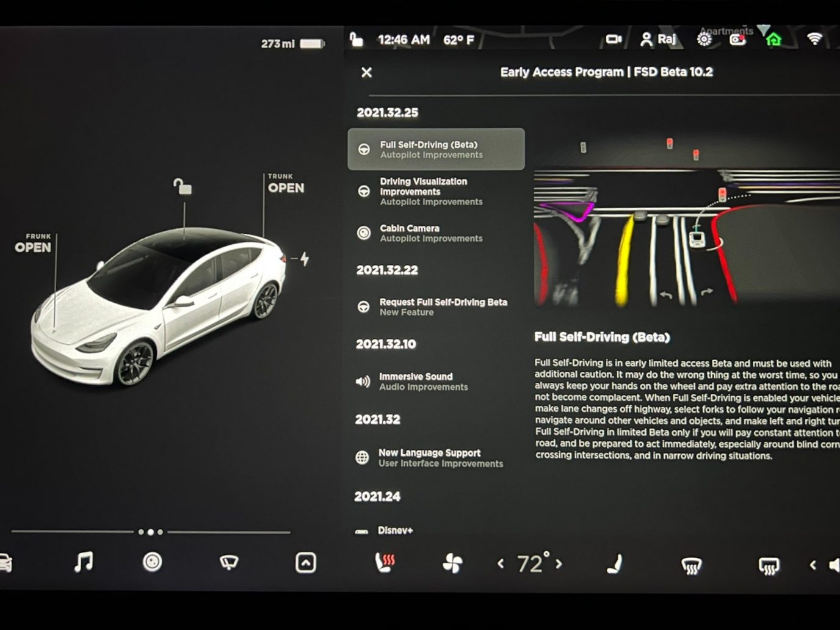Tap the door lock icon in status bar
This screenshot has width=840, height=630.
(357, 40)
